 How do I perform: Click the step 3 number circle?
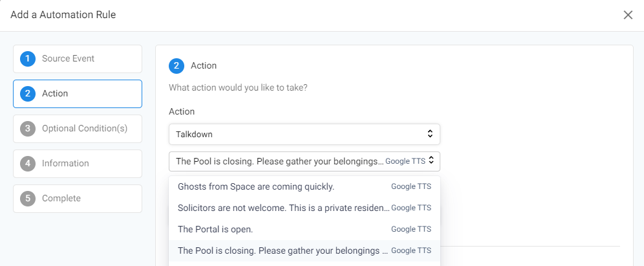(28, 129)
